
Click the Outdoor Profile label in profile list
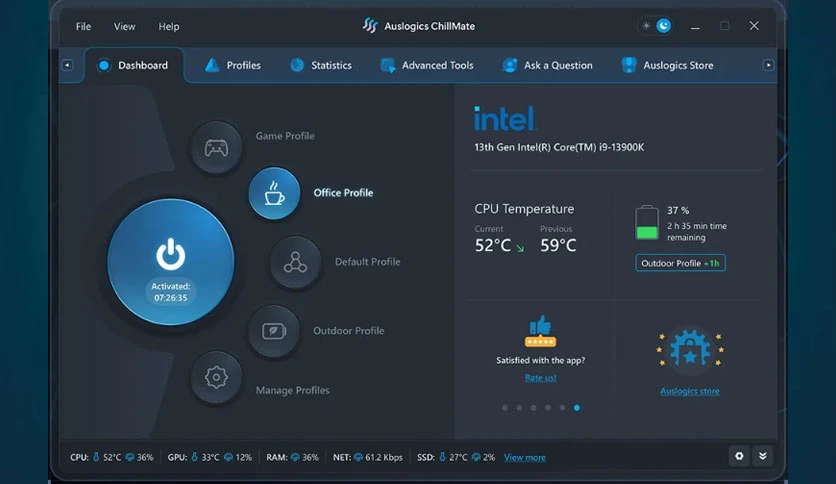click(x=349, y=330)
